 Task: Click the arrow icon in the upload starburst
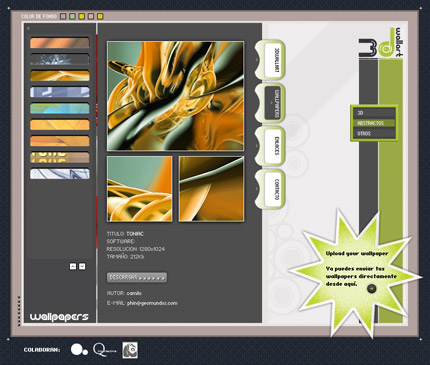371,288
